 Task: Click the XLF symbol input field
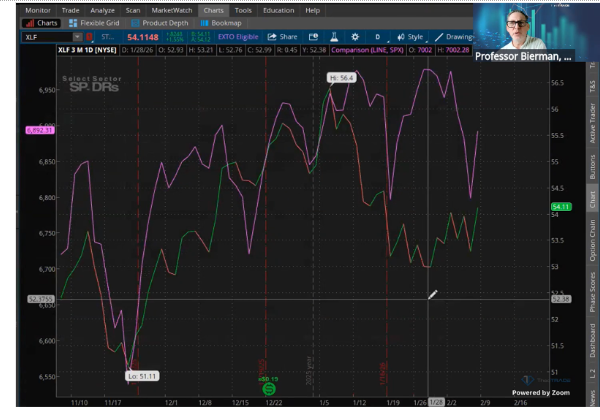(x=47, y=37)
